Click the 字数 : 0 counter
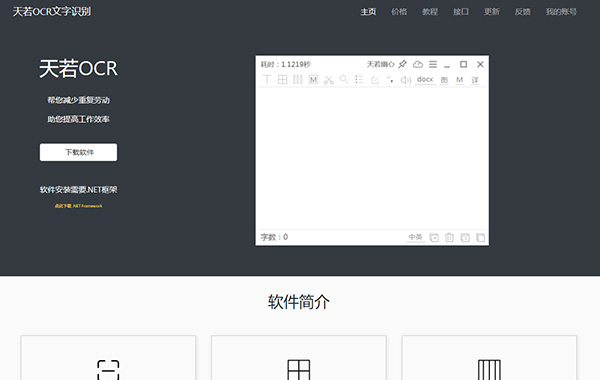Screen dimensions: 600x380 pyautogui.click(x=274, y=237)
